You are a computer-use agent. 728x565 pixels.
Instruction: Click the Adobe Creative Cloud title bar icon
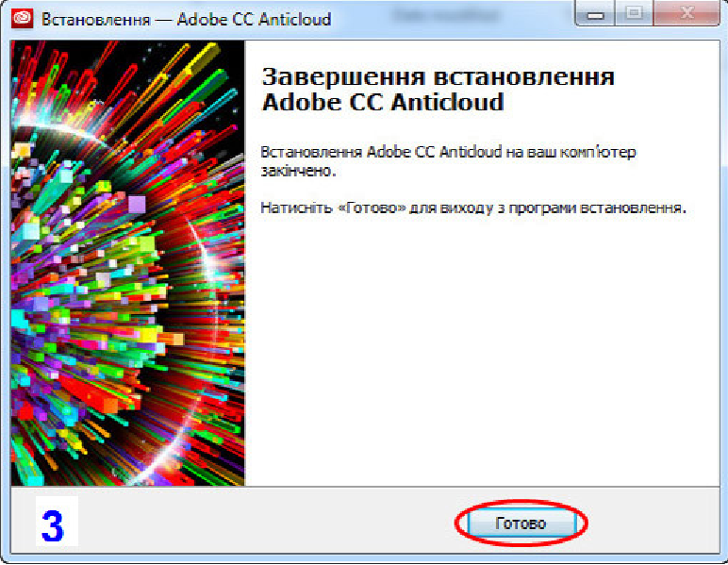pos(22,18)
